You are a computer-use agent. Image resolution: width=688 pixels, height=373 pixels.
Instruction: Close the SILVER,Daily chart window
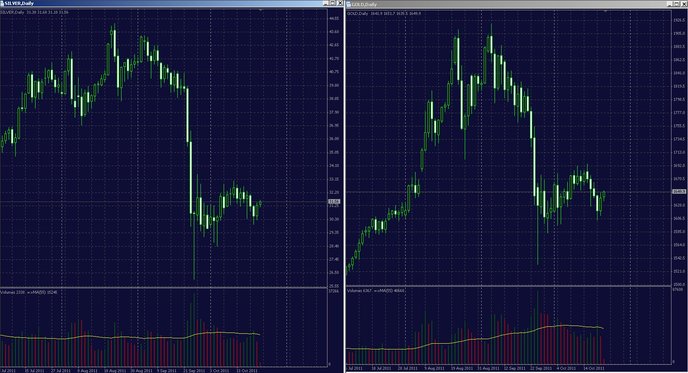(x=340, y=3)
